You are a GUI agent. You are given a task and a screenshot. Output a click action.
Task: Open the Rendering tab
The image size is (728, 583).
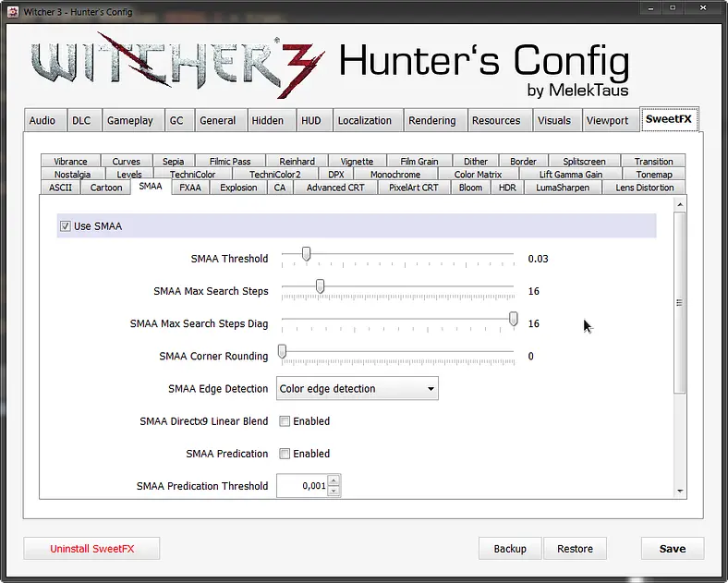tap(435, 121)
